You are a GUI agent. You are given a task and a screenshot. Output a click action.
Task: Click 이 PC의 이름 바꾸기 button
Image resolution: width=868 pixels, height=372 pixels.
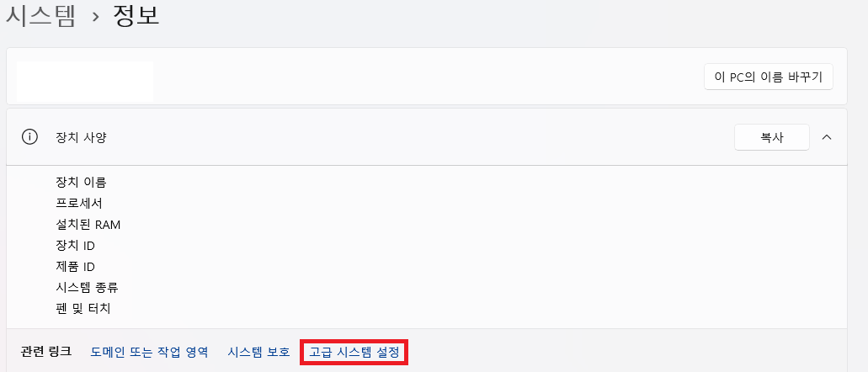[x=769, y=77]
